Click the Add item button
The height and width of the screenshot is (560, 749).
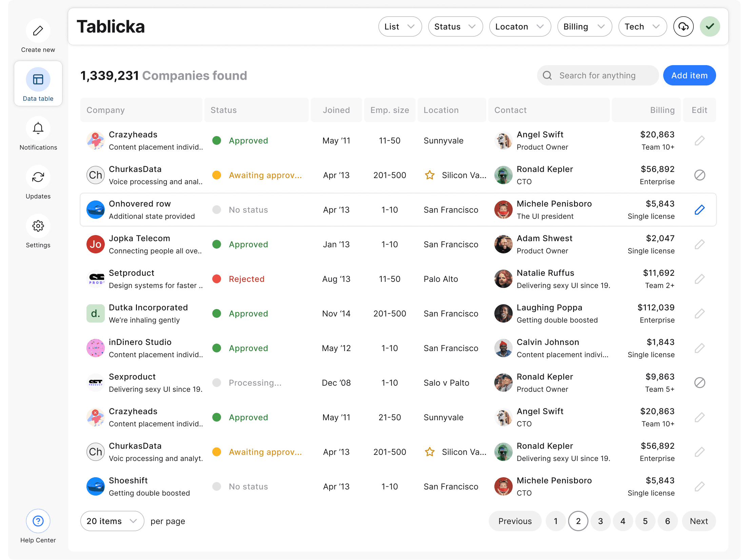689,75
